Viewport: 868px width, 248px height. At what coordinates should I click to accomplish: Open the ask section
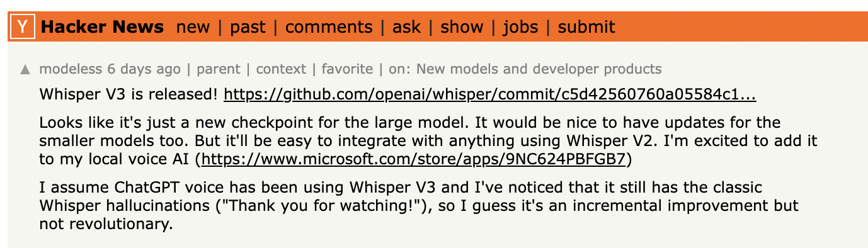tap(406, 27)
